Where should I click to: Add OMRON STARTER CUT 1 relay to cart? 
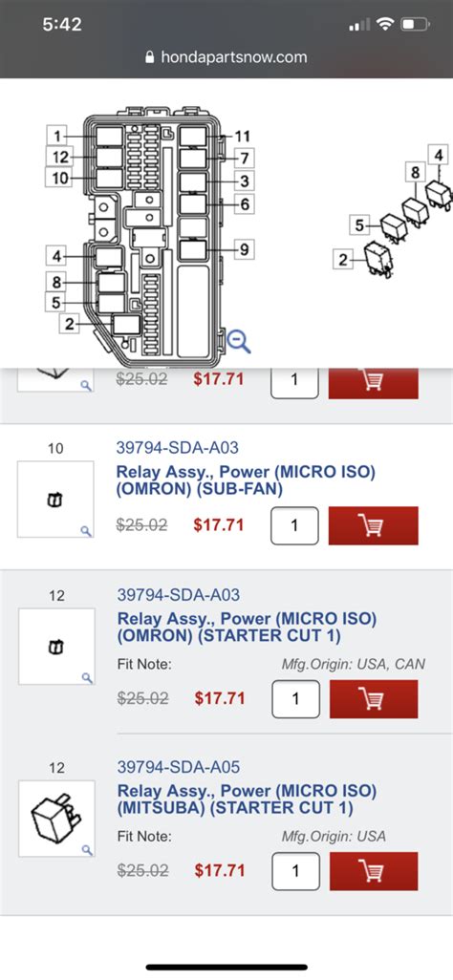(x=374, y=699)
